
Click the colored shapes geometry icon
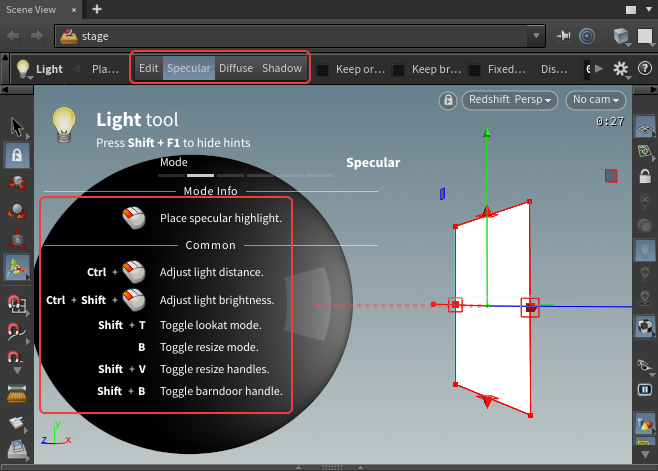point(645,423)
